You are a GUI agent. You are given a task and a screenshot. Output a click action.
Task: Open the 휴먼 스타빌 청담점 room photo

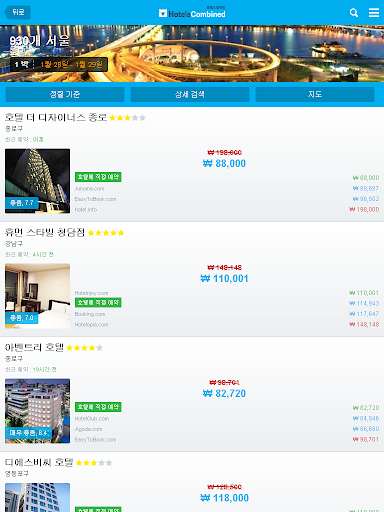coord(37,296)
